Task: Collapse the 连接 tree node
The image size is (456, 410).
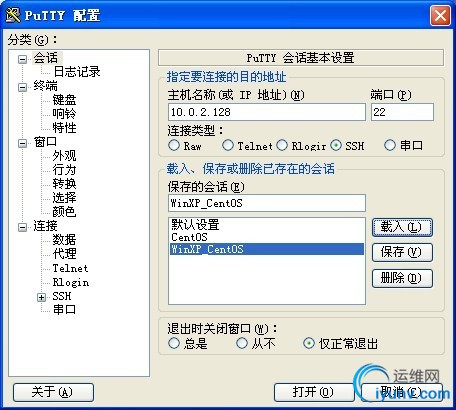Action: 23,227
